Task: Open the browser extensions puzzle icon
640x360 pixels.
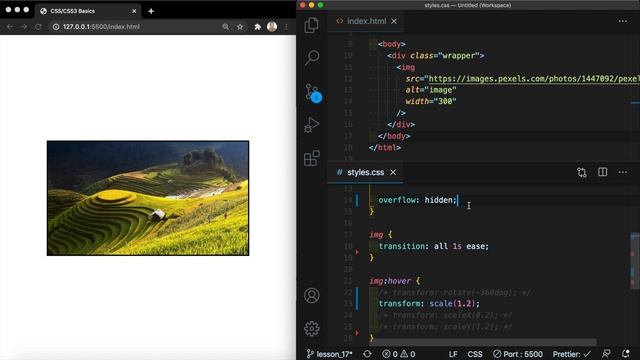Action: pos(258,27)
